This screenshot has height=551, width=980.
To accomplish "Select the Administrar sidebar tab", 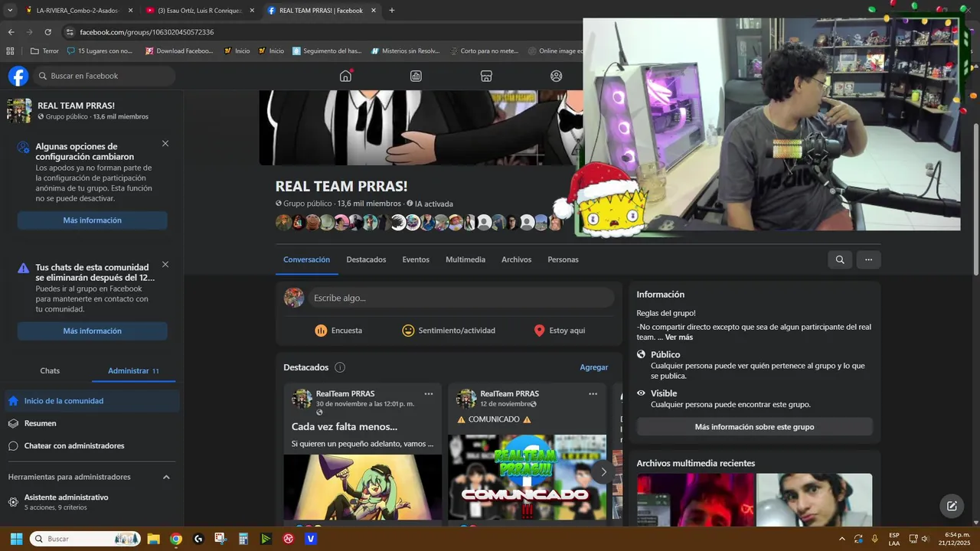I will 133,370.
